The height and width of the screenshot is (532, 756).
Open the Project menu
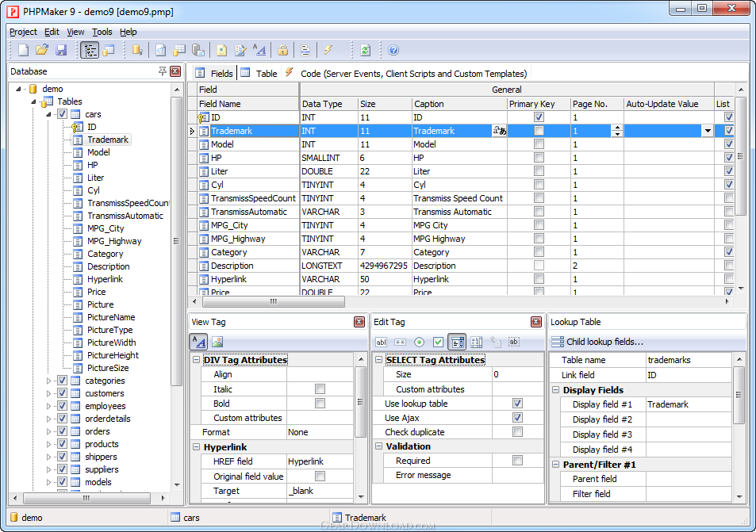click(x=23, y=32)
